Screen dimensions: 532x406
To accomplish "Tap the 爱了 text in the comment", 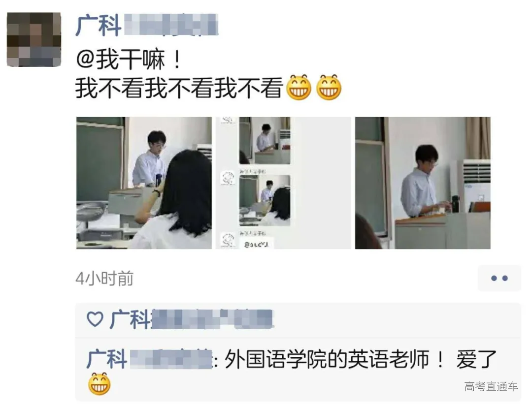I will [476, 359].
